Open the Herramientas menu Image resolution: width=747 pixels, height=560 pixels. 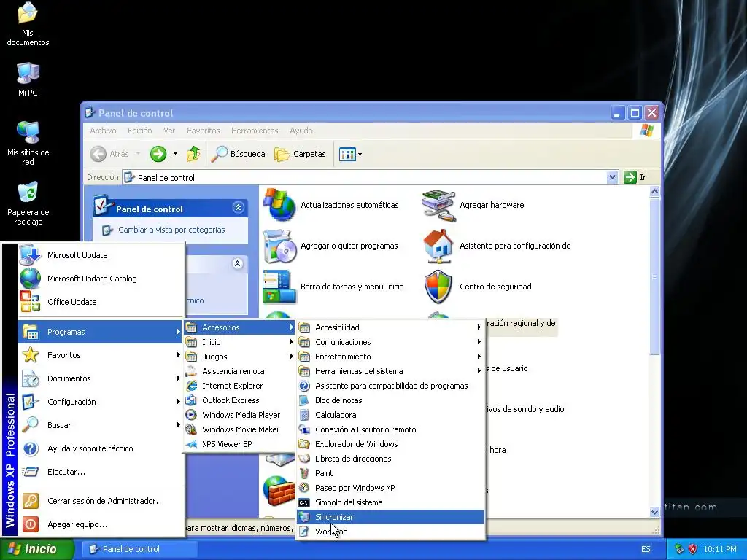click(255, 131)
